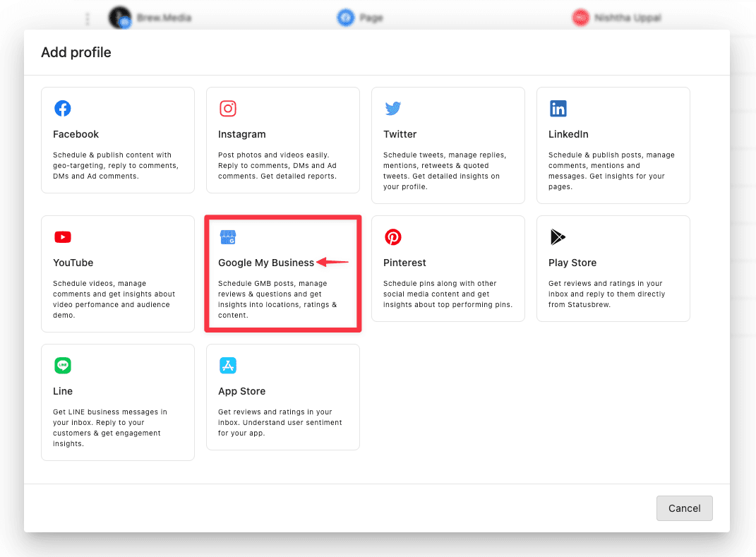Choose the YouTube card heading
This screenshot has width=756, height=557.
click(73, 263)
